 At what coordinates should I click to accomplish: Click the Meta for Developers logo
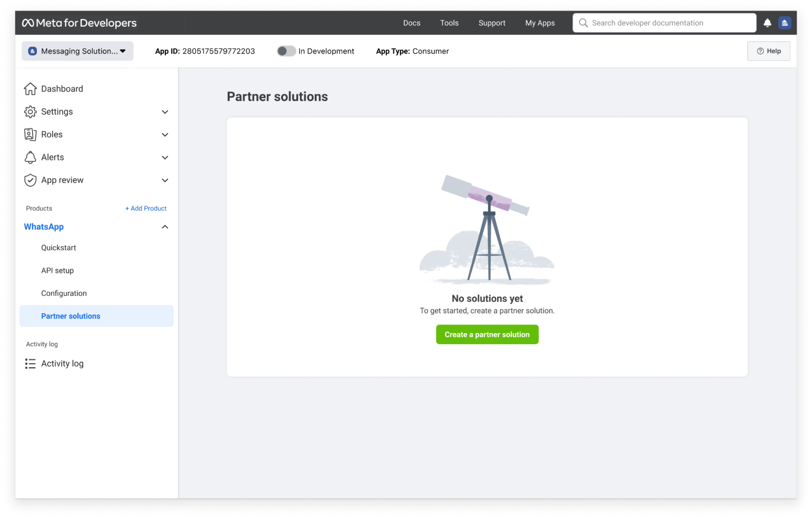[79, 22]
